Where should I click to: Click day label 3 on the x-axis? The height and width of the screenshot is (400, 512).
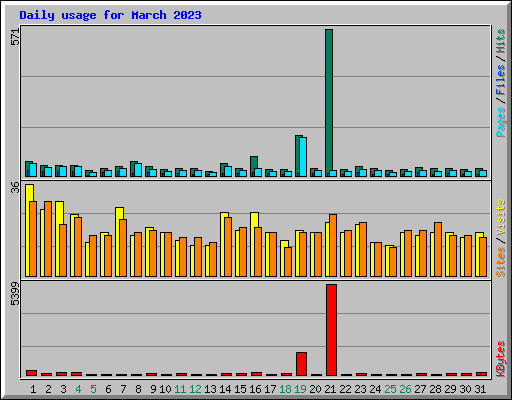[63, 389]
